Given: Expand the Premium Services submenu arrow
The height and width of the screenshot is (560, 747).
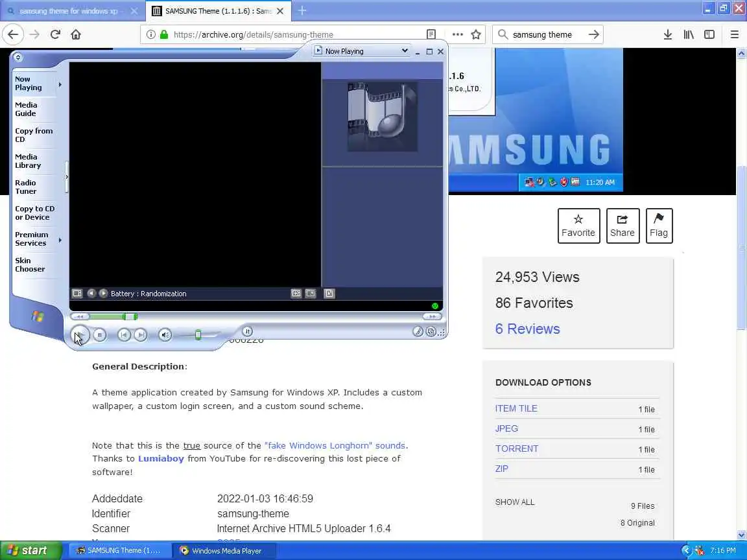Looking at the screenshot, I should [x=60, y=240].
